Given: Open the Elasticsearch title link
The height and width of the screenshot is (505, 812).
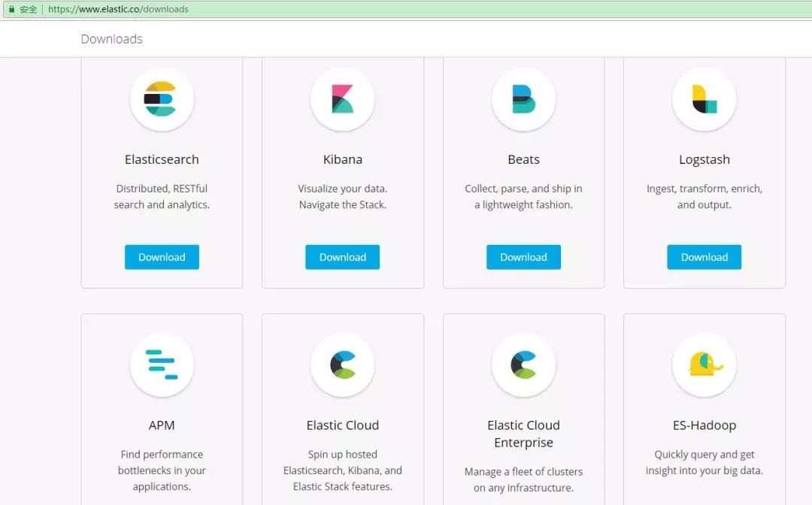Looking at the screenshot, I should tap(162, 159).
